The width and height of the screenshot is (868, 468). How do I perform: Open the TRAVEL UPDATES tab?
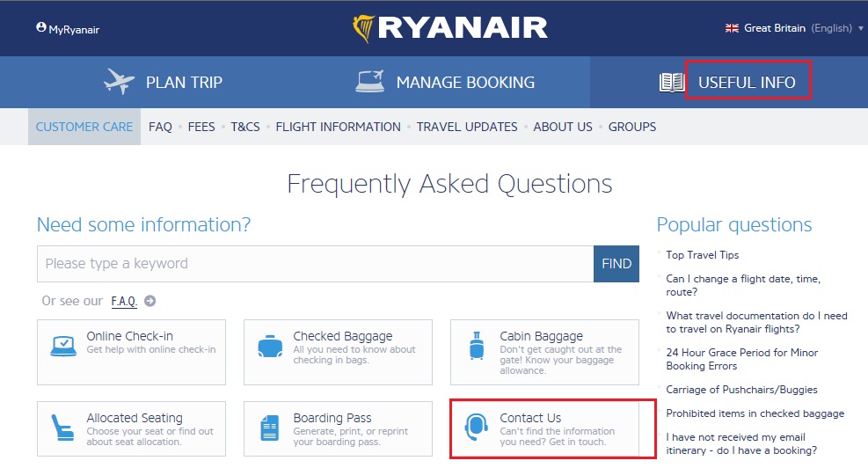pos(467,127)
